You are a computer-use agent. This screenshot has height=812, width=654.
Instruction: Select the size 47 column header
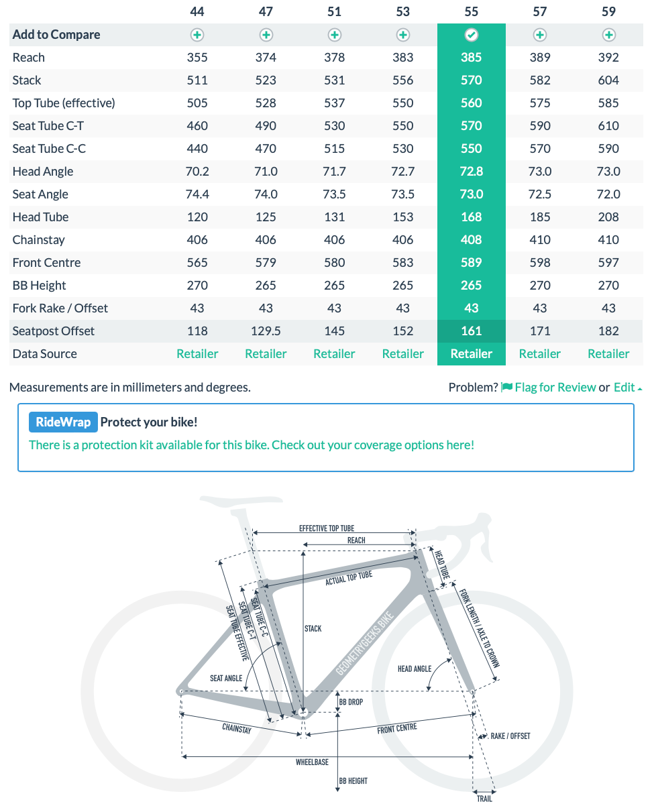pos(266,11)
